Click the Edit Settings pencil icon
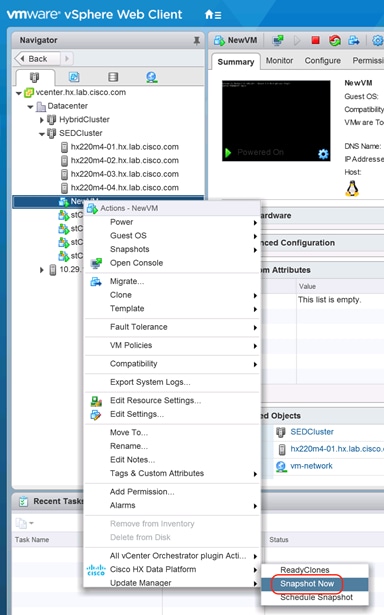This screenshot has width=384, height=615. (x=96, y=415)
